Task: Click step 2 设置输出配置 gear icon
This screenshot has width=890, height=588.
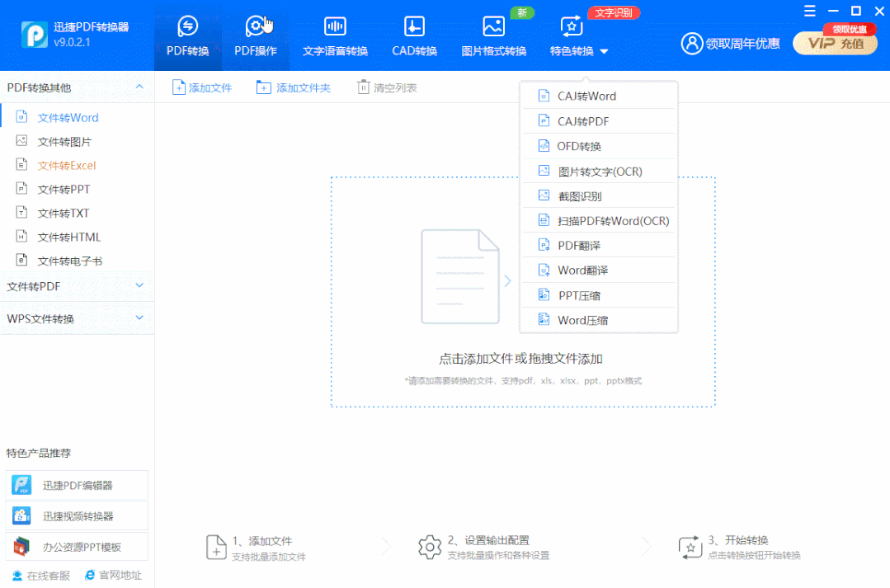Action: 430,547
